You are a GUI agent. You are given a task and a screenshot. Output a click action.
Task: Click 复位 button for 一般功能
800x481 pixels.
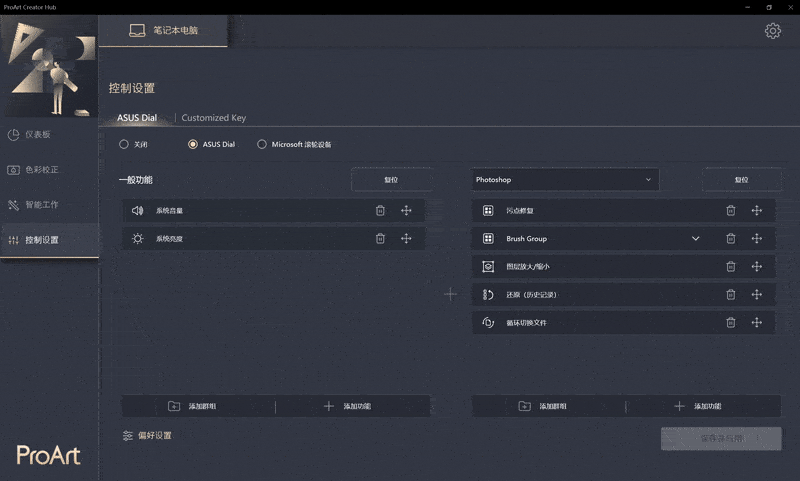pos(391,180)
